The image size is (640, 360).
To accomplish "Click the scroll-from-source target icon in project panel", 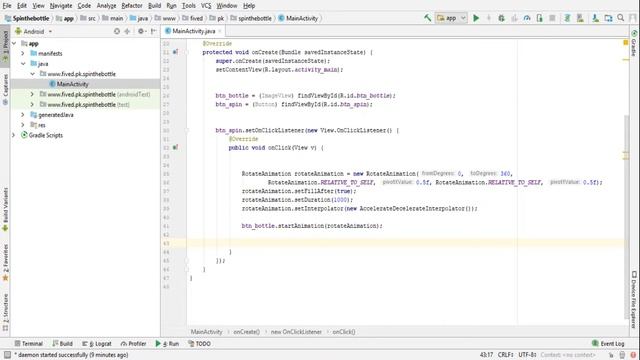I will [x=117, y=31].
